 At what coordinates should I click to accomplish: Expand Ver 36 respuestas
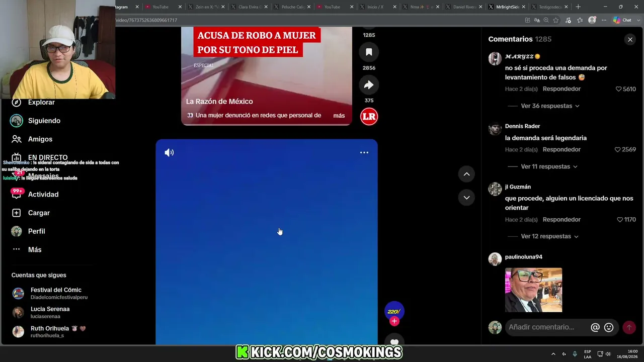[x=550, y=106]
